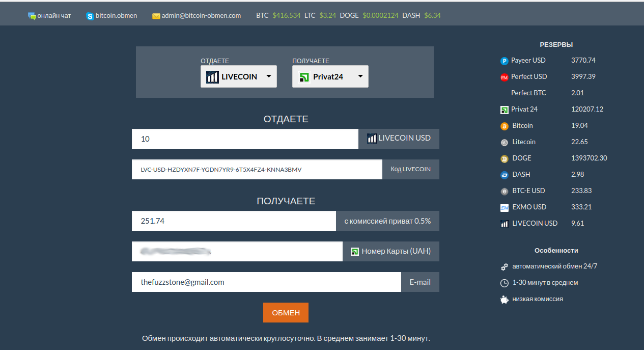The height and width of the screenshot is (350, 644).
Task: Click the Bitcoin reserve coin icon
Action: tap(505, 126)
